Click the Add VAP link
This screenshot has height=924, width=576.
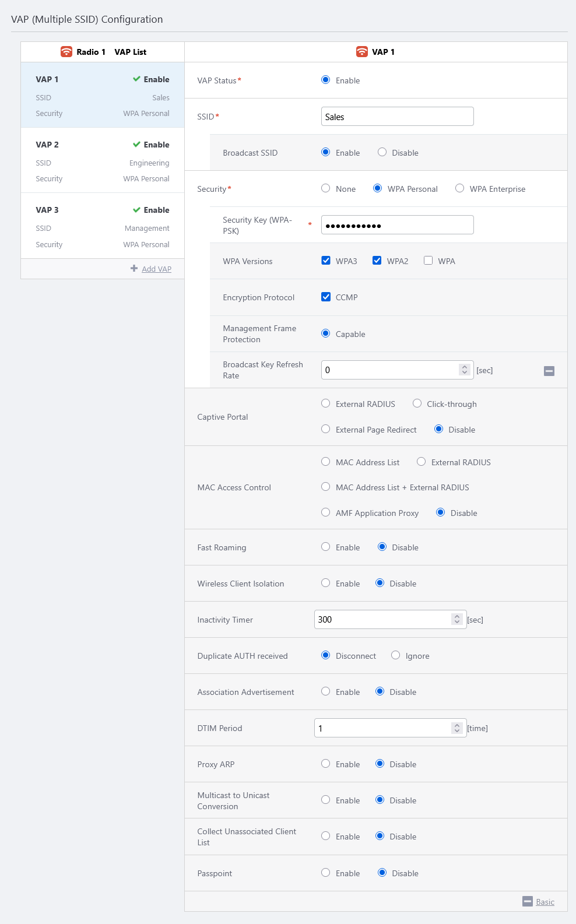point(156,269)
